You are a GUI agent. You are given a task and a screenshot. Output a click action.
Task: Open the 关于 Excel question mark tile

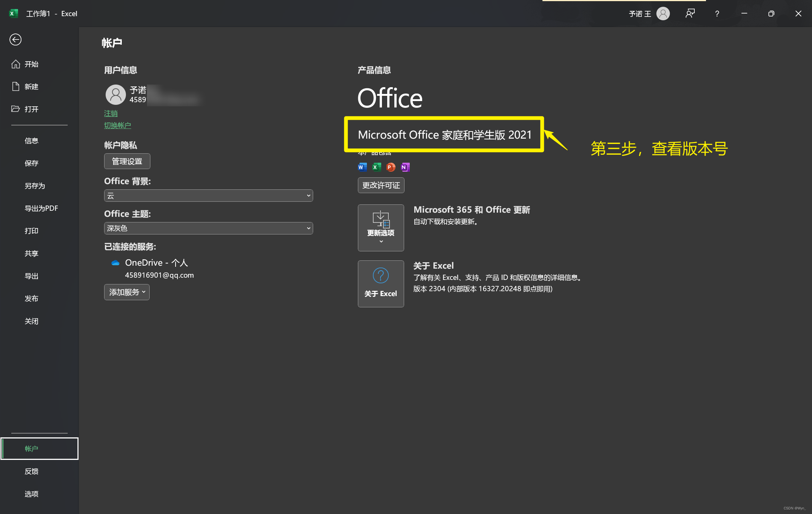click(381, 284)
